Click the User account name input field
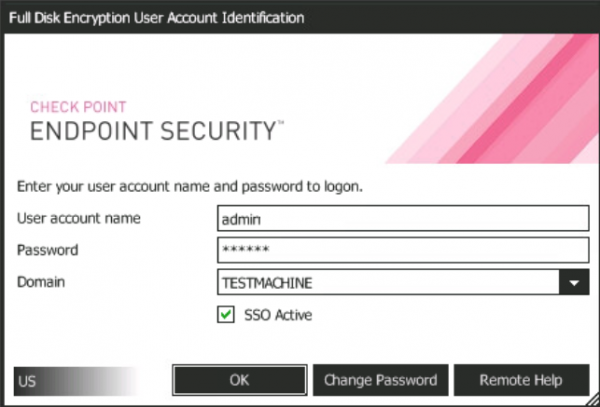This screenshot has height=407, width=600. pos(402,218)
